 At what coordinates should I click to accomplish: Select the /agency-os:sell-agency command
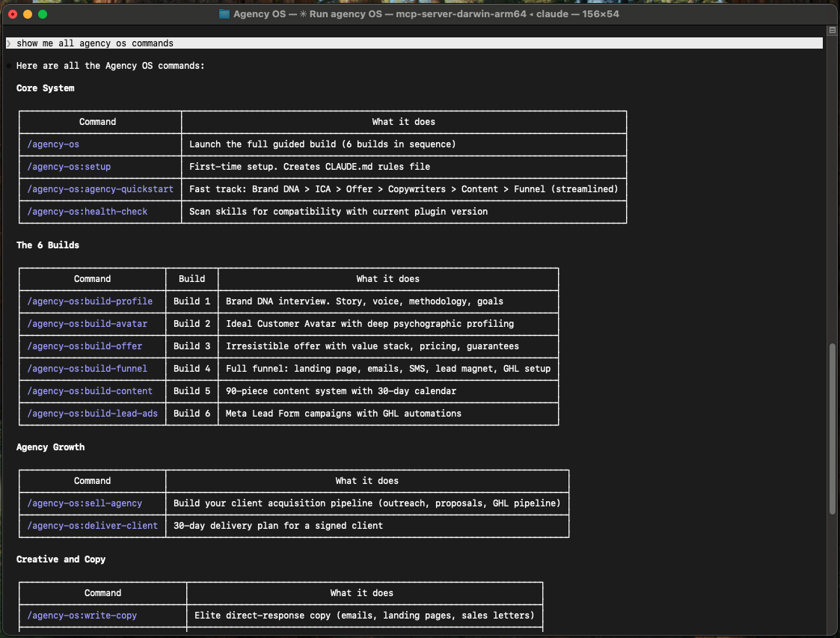coord(85,503)
